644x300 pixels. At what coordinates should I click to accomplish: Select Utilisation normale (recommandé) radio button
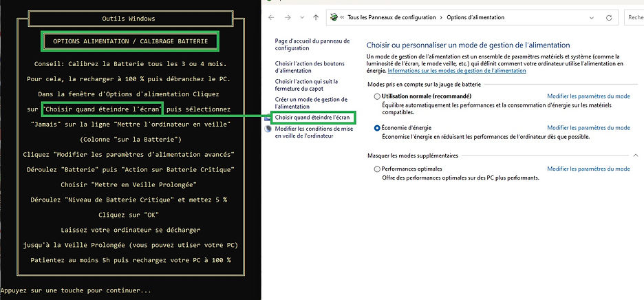click(377, 96)
